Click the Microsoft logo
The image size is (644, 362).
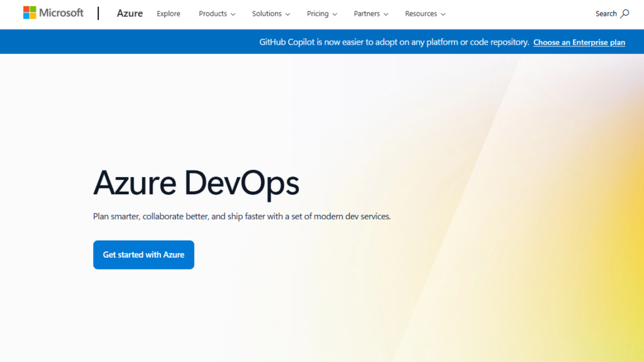coord(53,13)
